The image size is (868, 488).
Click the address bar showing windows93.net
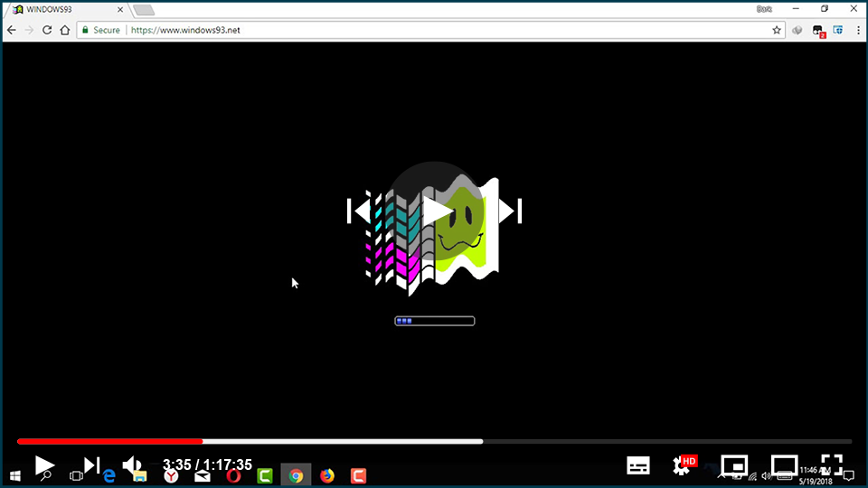click(x=434, y=30)
